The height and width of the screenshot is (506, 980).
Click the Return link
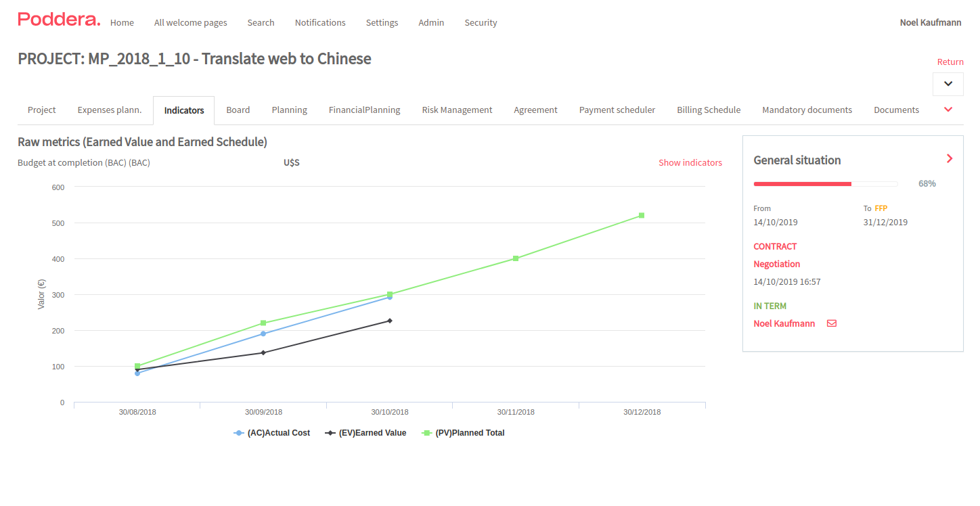click(950, 62)
